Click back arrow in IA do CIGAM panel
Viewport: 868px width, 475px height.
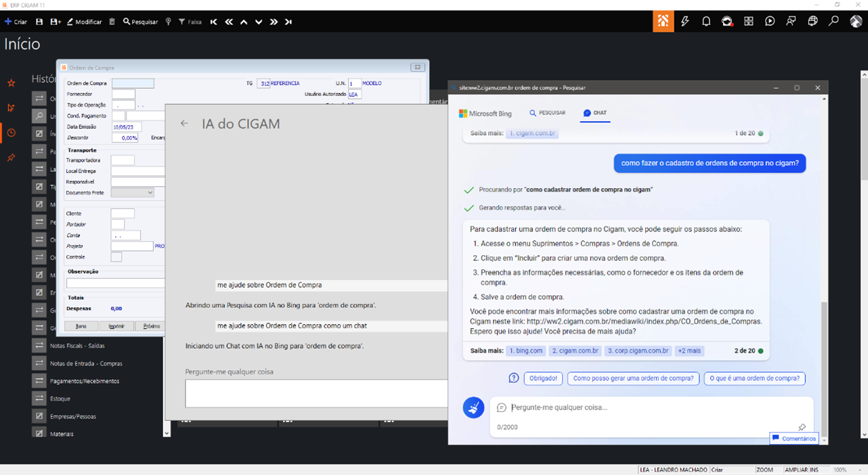184,124
